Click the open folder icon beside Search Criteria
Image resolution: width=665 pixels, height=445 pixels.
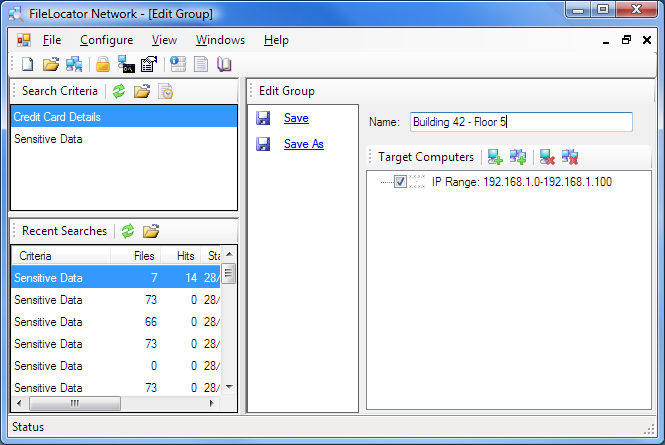(x=142, y=91)
